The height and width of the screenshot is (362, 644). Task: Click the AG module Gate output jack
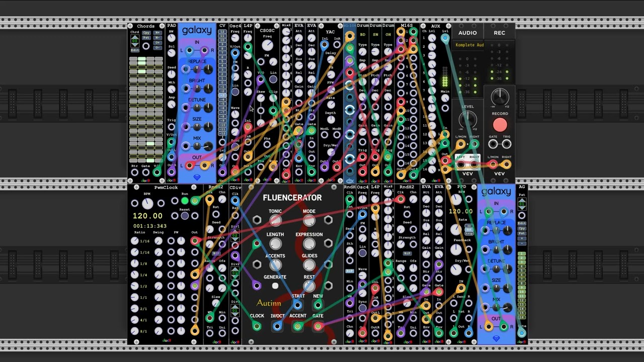click(x=522, y=333)
